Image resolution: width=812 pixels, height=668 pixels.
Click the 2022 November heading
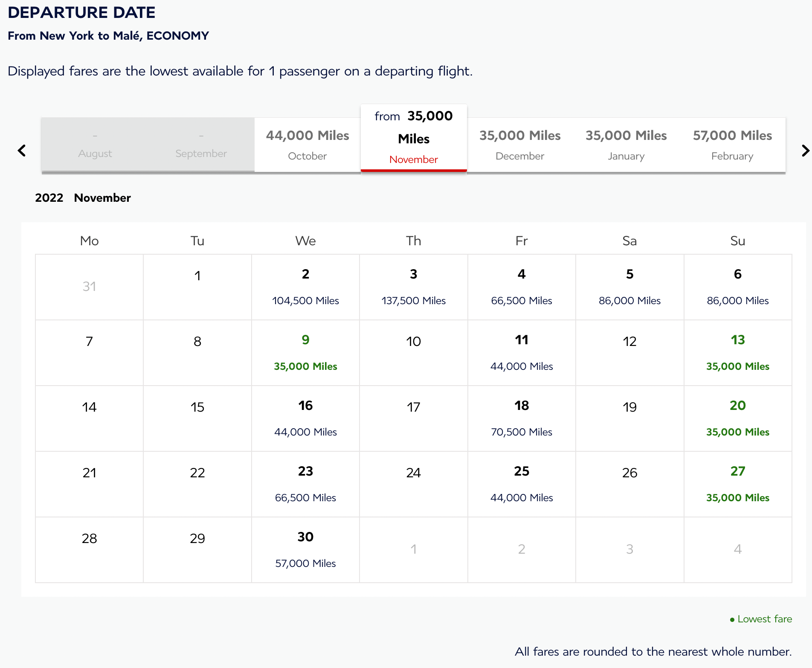click(83, 198)
